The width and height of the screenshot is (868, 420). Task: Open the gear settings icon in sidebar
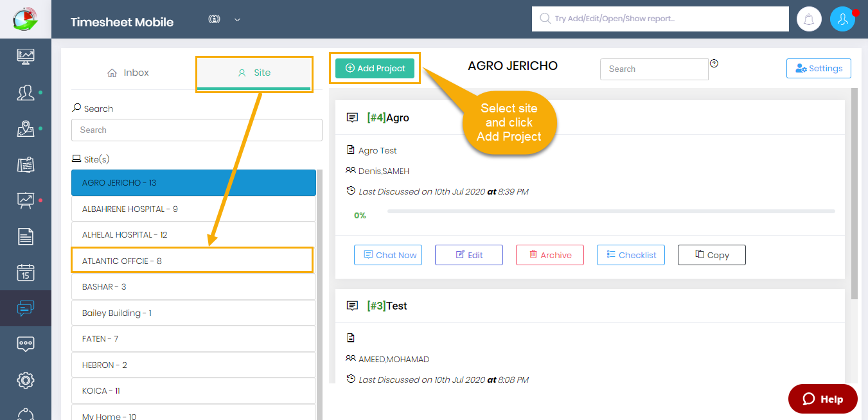pos(26,380)
